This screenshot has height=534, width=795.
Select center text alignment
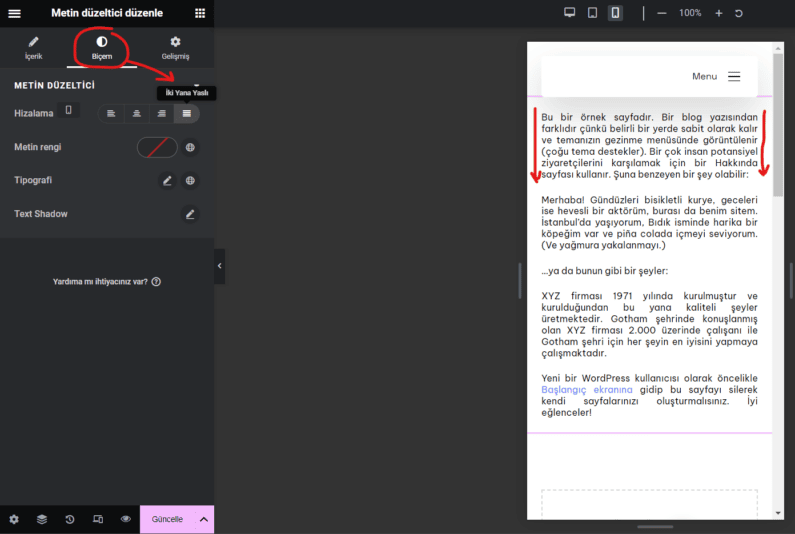point(136,114)
